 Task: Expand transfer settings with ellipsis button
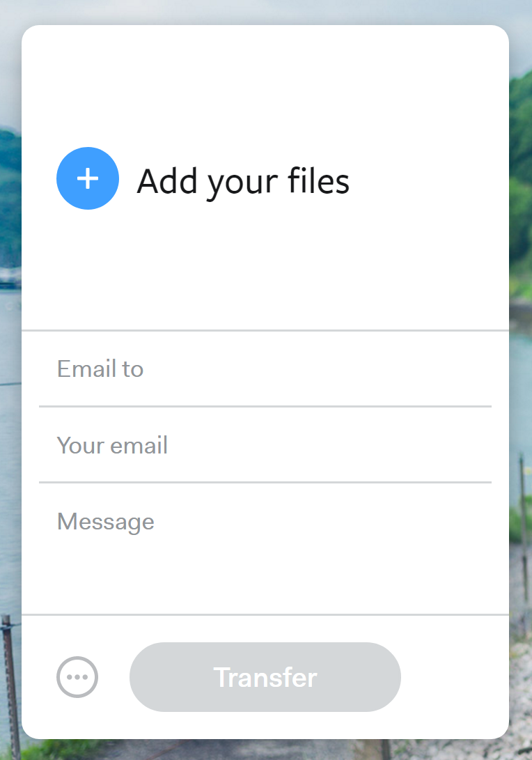click(77, 677)
